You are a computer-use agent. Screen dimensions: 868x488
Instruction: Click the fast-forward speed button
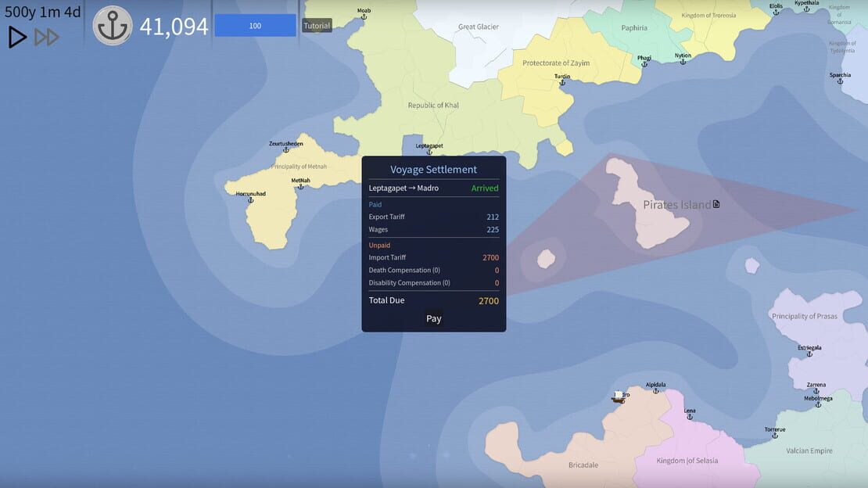point(47,37)
